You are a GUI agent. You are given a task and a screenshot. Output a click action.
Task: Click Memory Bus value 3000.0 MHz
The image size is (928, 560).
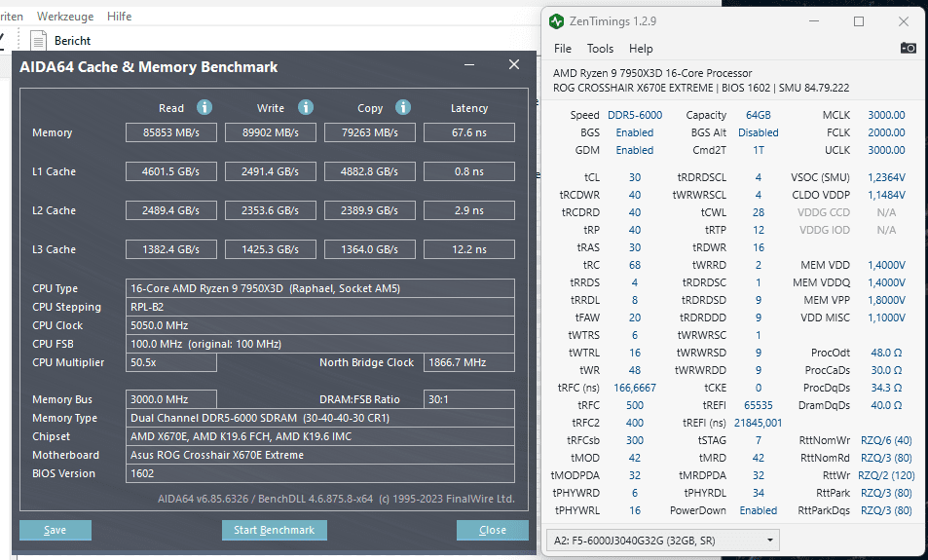(x=171, y=399)
